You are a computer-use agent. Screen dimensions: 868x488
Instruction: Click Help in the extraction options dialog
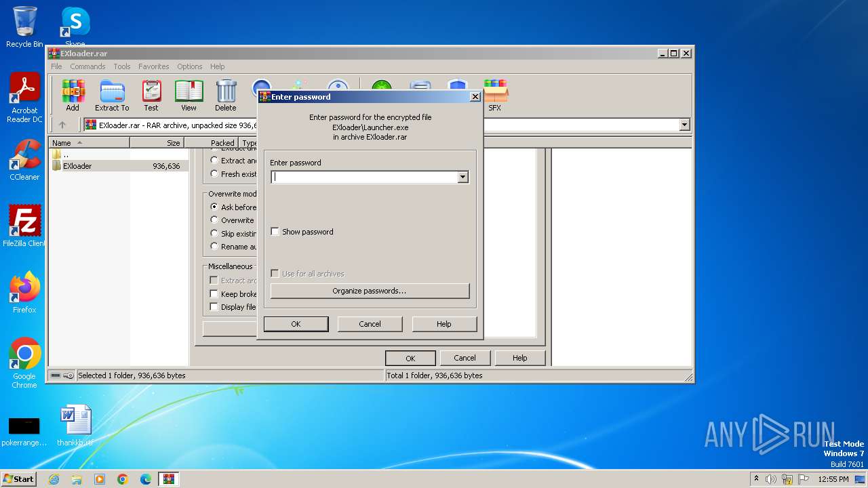click(x=519, y=358)
